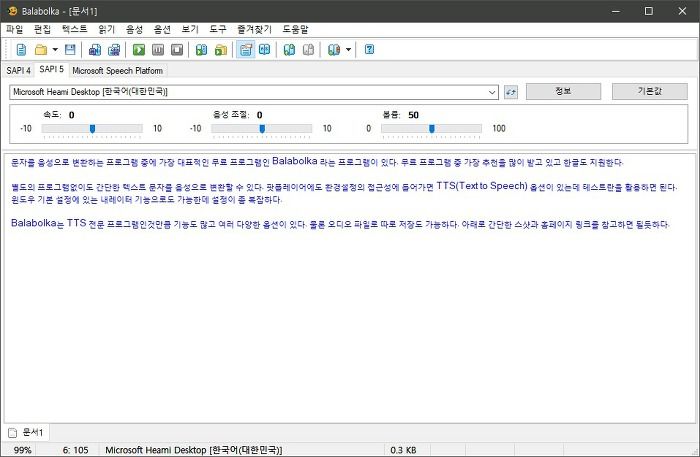Image resolution: width=700 pixels, height=457 pixels.
Task: Minimize the Balabolka window
Action: (616, 11)
